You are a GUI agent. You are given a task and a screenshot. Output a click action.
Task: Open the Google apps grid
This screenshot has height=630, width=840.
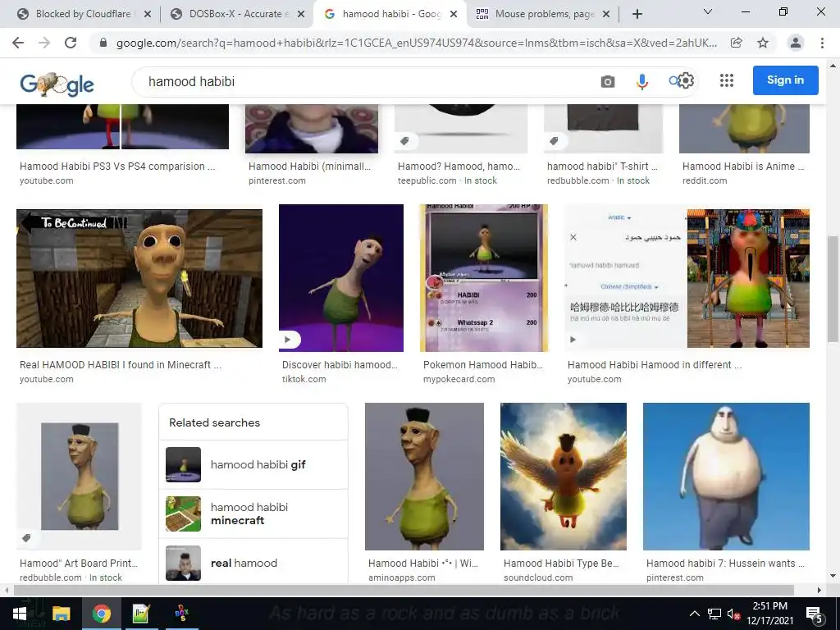coord(727,80)
